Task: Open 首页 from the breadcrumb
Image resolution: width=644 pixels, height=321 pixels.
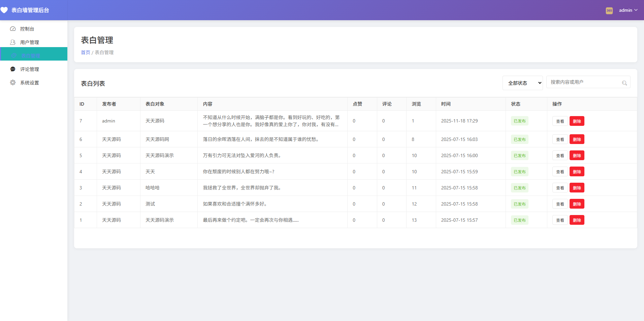Action: (85, 52)
